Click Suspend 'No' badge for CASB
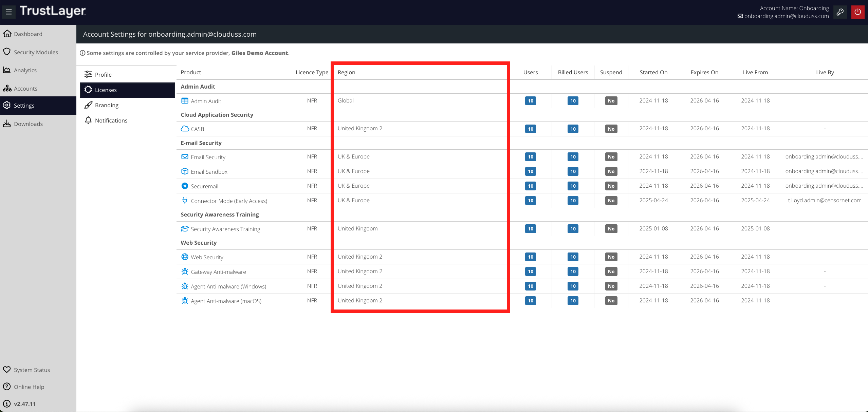868x412 pixels. [611, 129]
